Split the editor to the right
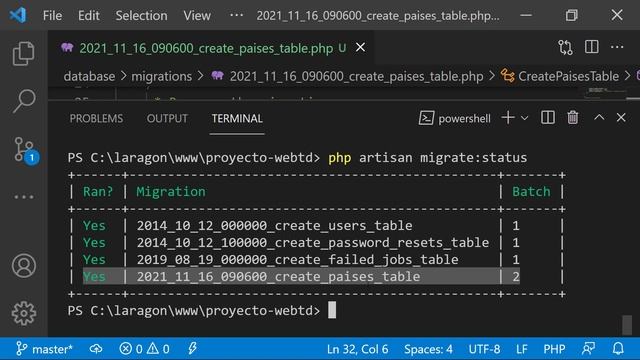The height and width of the screenshot is (360, 640). [x=591, y=47]
